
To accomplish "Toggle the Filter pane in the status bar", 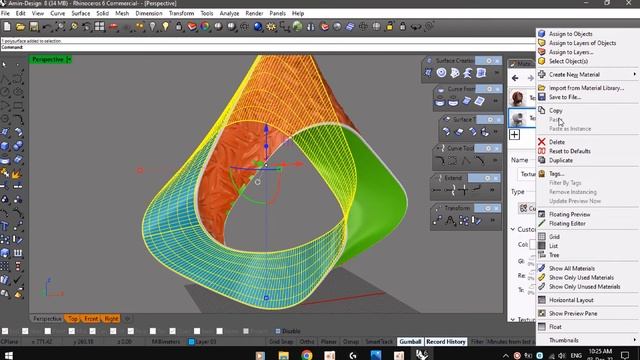I will click(478, 342).
